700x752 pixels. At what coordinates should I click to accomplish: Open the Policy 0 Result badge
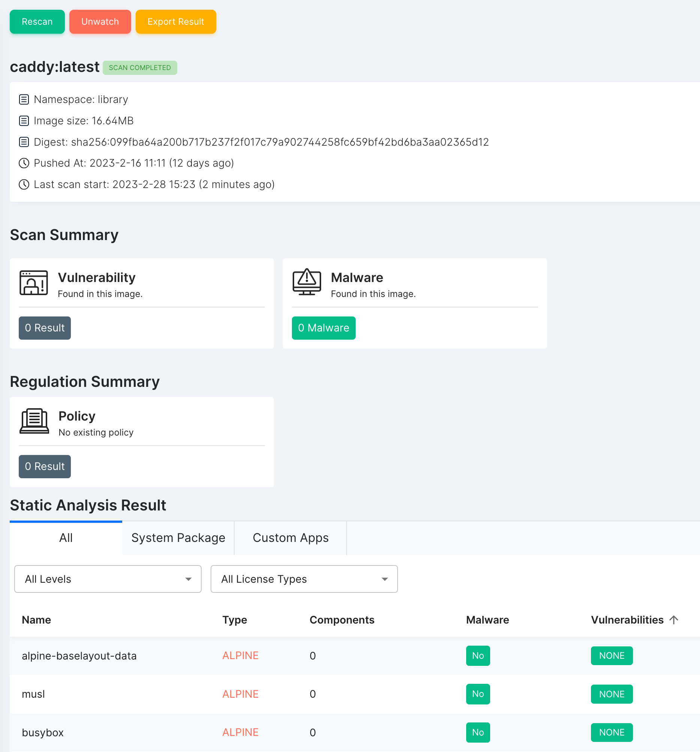coord(45,466)
